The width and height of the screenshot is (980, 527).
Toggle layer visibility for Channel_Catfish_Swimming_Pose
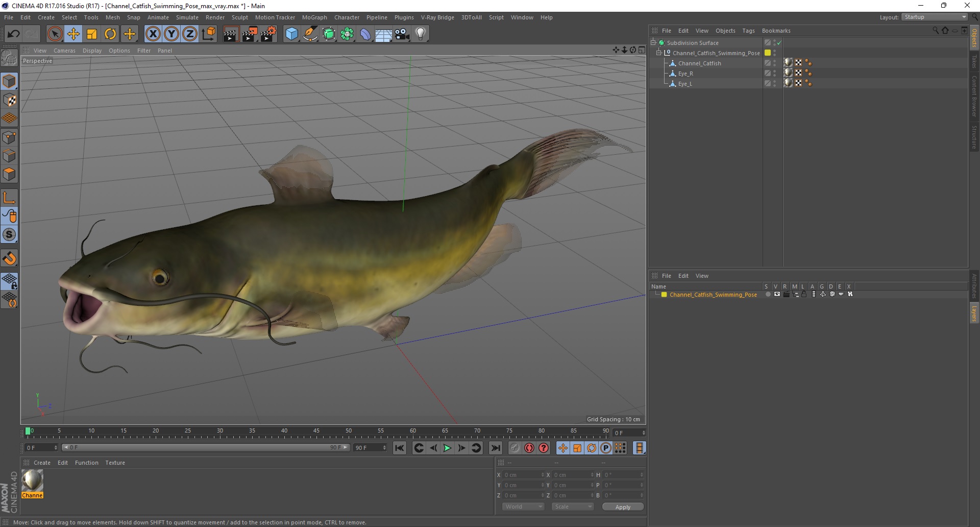point(777,294)
